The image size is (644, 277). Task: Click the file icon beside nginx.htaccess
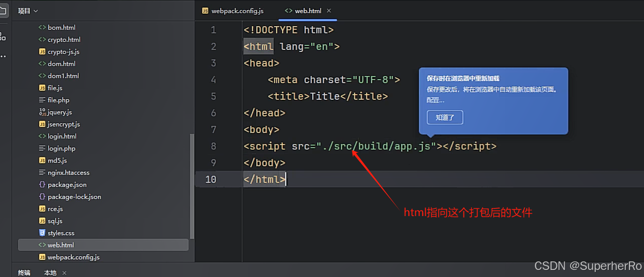[42, 173]
